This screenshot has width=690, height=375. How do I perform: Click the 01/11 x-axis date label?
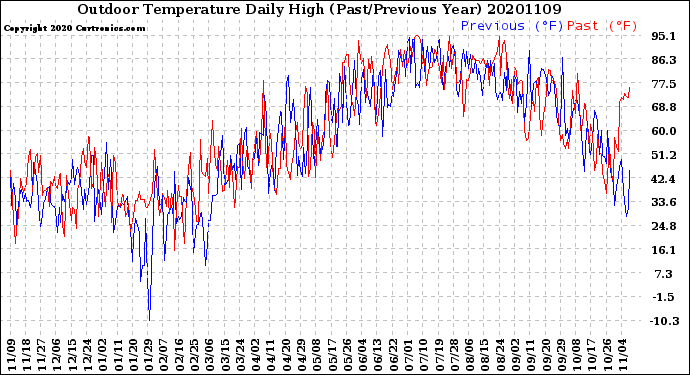(x=118, y=355)
